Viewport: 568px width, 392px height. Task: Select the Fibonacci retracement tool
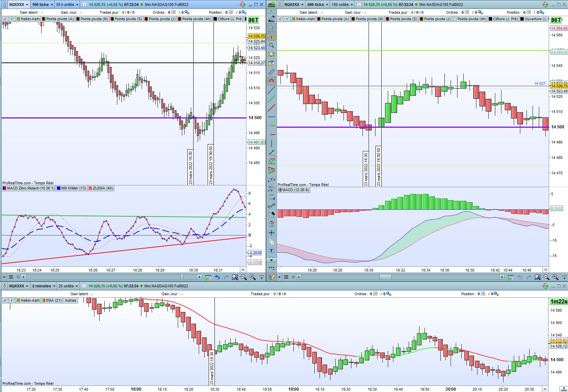(271, 197)
